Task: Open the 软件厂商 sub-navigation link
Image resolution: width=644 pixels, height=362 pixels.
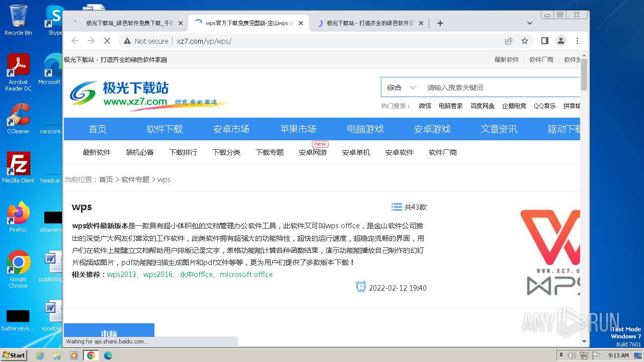Action: (443, 152)
